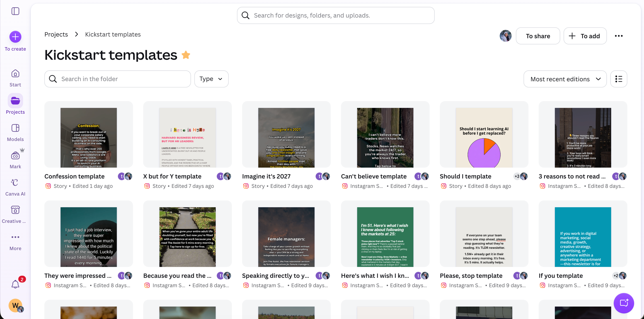Go to Projects in the breadcrumb

click(x=56, y=34)
